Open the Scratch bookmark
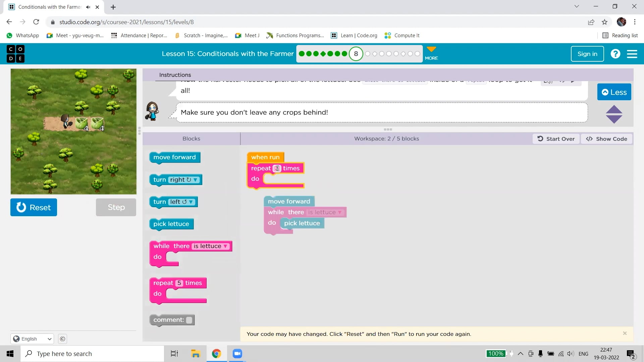644x362 pixels. [201, 36]
